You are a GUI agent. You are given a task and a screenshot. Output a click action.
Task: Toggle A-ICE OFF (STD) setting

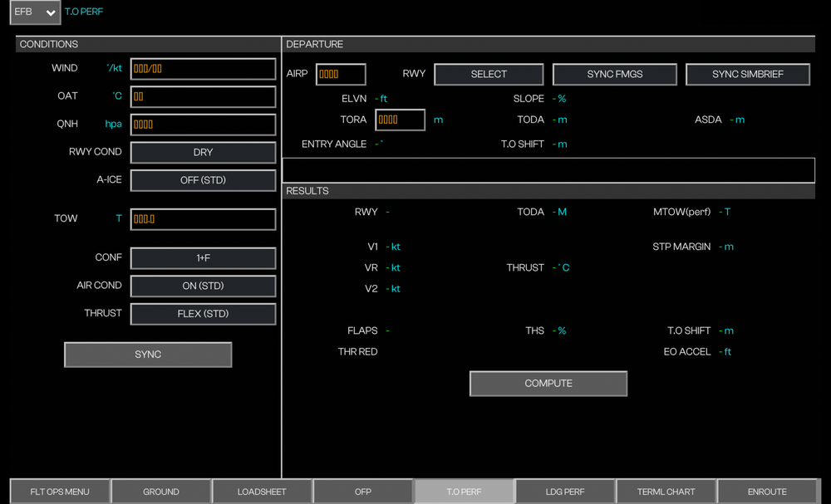203,180
